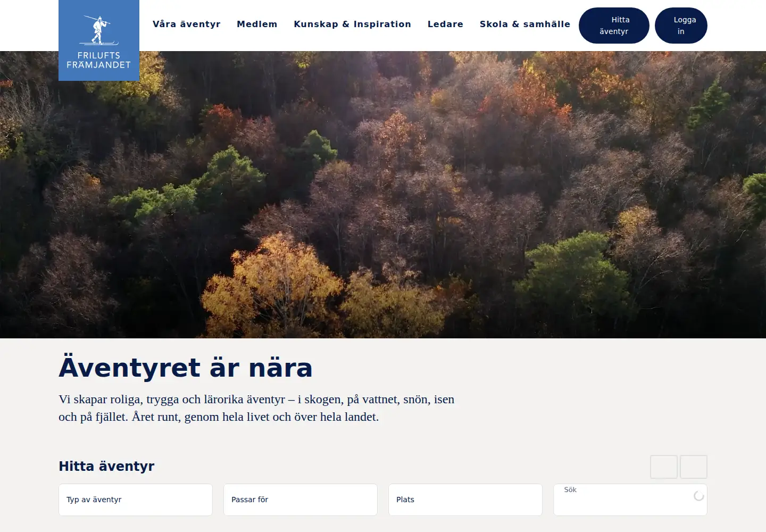This screenshot has height=532, width=766.
Task: Click the "Hitta äventyr" section heading
Action: (x=106, y=466)
